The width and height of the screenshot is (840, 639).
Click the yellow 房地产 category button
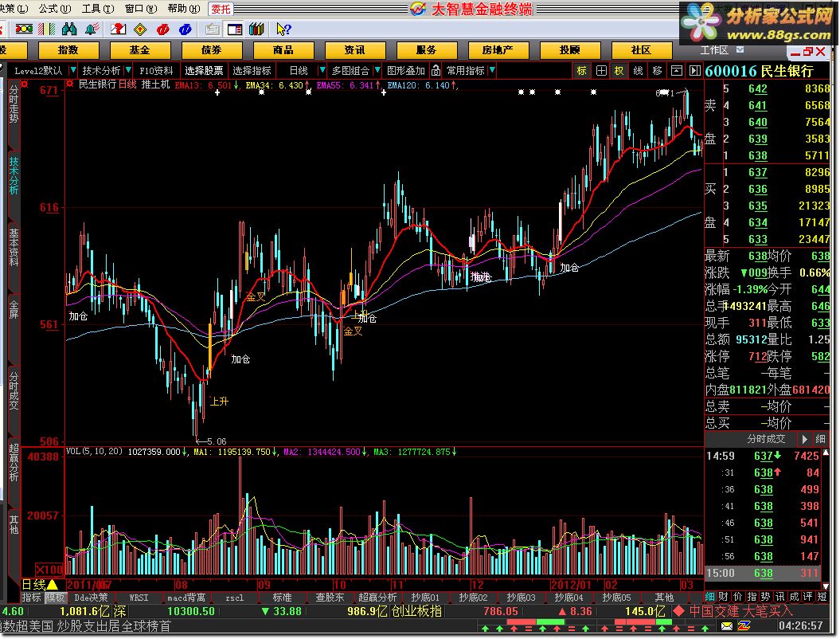coord(498,50)
